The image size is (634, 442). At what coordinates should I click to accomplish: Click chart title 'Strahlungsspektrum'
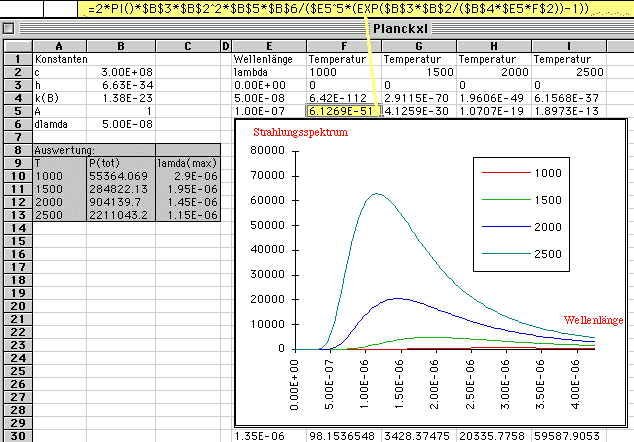(x=300, y=132)
